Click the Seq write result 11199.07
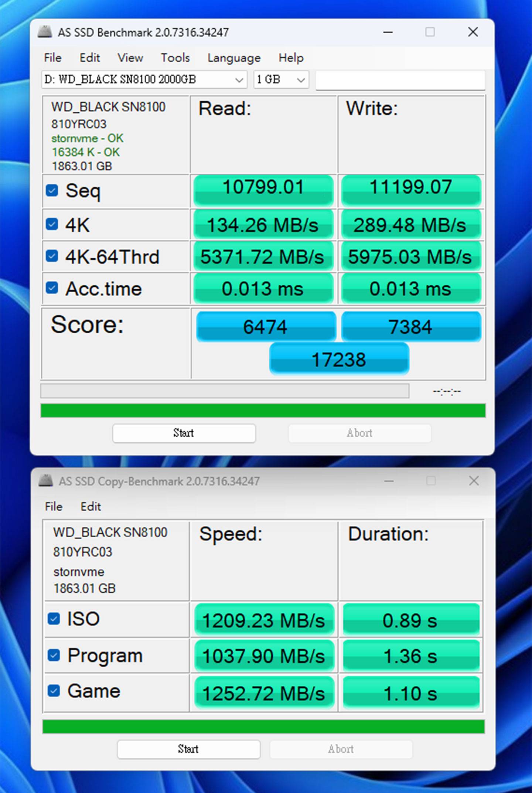 411,190
